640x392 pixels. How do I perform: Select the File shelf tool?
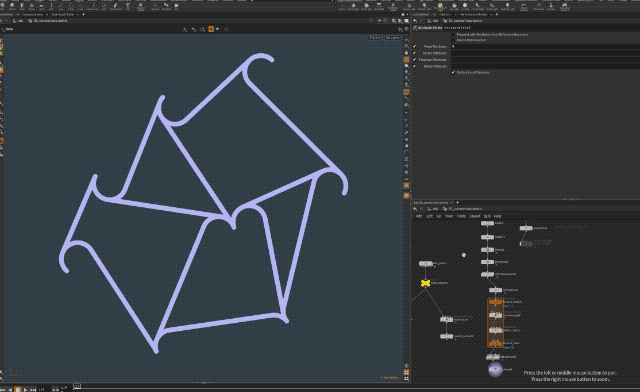coord(176,6)
